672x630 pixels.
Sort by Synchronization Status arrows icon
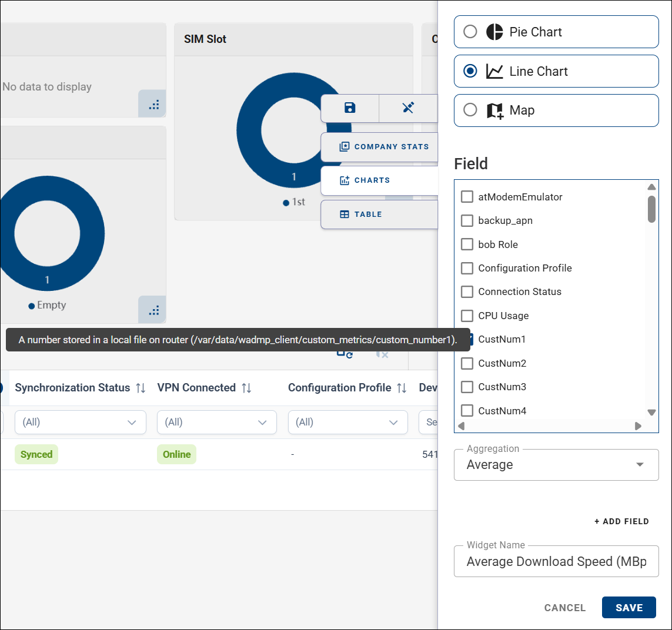[x=141, y=388]
